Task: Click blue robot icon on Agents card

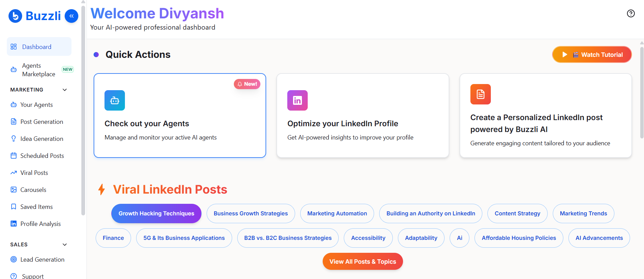Action: [115, 100]
